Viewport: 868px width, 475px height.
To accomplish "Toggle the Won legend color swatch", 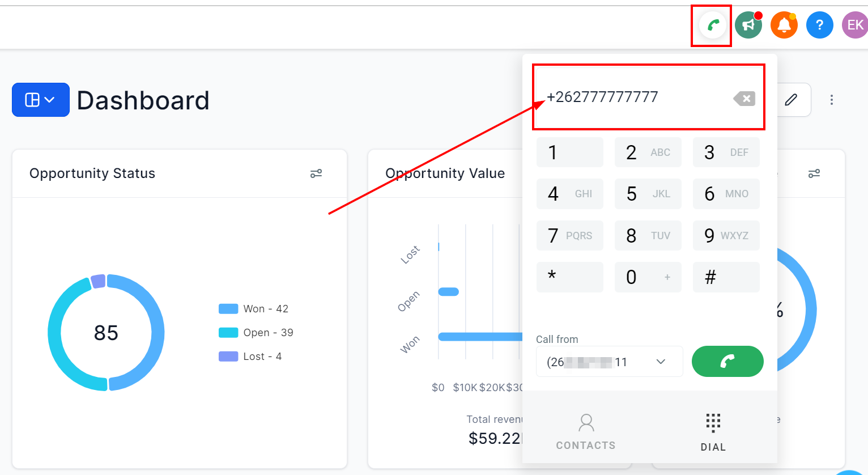I will tap(228, 309).
